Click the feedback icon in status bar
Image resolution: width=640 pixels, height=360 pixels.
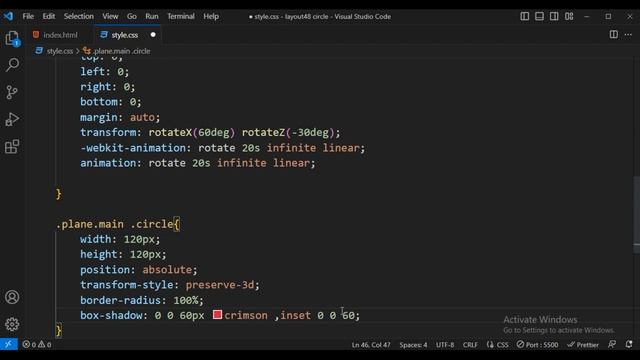(x=612, y=344)
